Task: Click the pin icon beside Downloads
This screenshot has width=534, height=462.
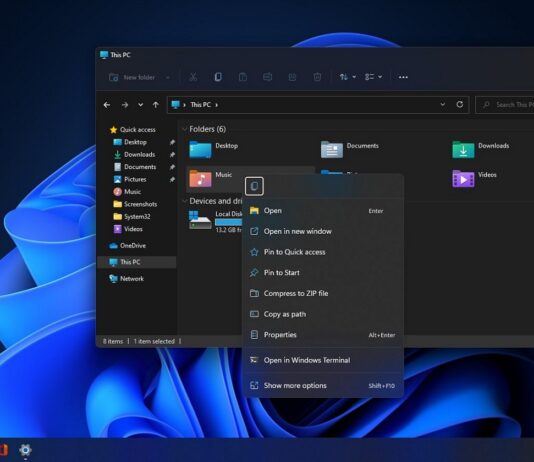Action: pyautogui.click(x=172, y=155)
